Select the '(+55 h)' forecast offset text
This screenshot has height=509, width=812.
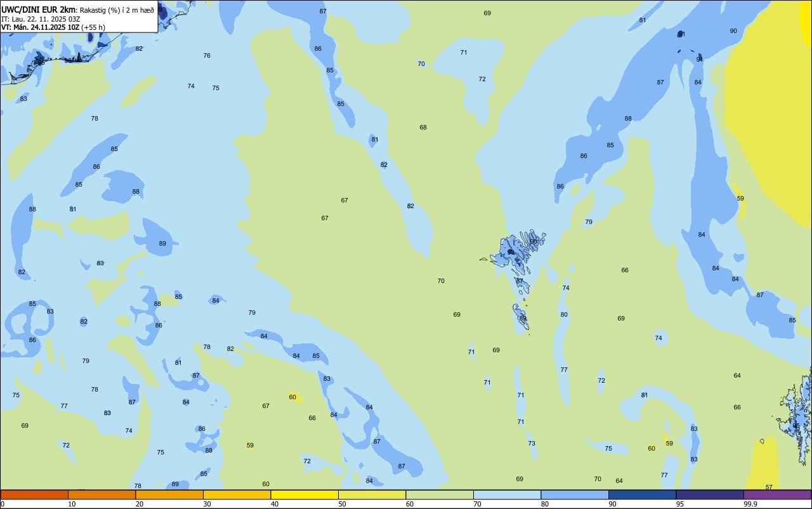[92, 27]
